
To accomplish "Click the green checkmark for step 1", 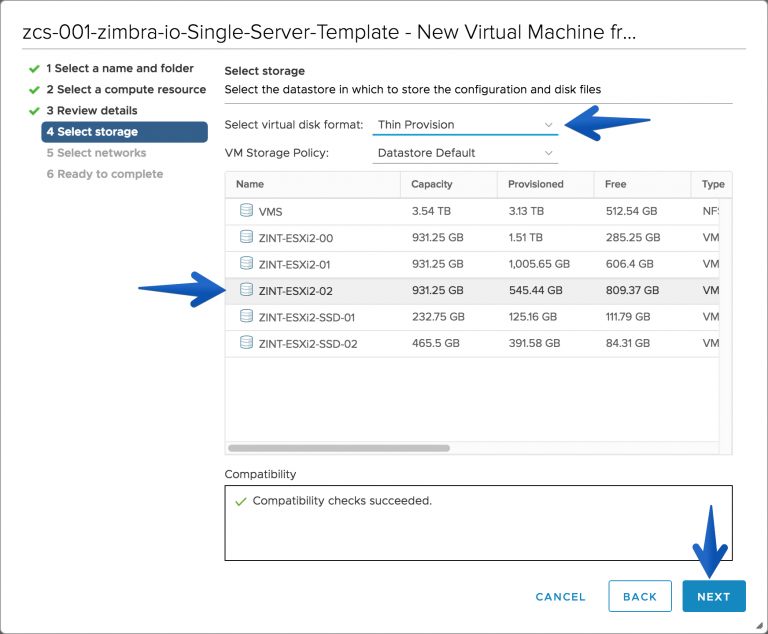I will 34,69.
